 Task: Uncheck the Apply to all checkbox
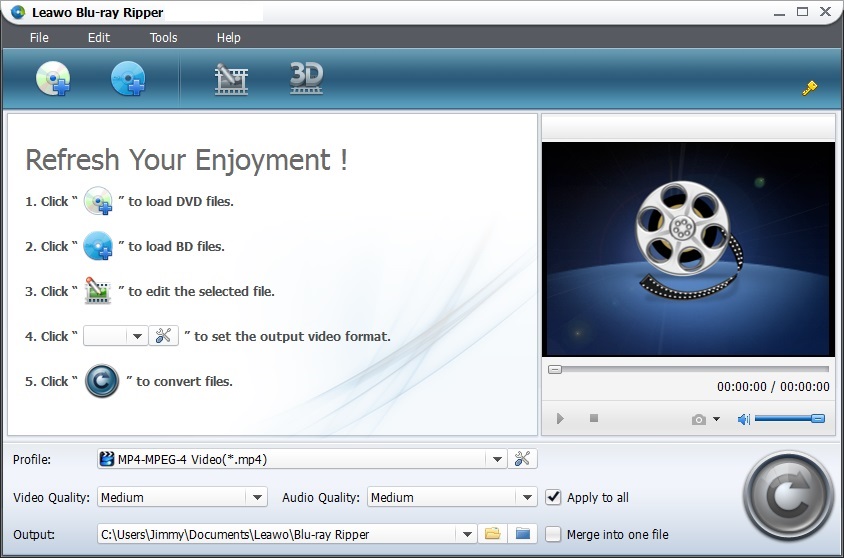[x=554, y=497]
